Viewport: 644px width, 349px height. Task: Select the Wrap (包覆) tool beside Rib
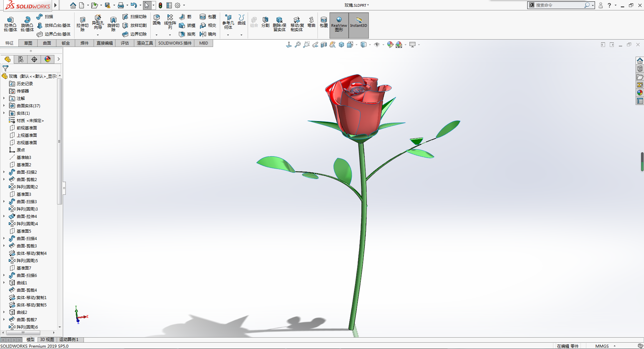click(x=208, y=16)
